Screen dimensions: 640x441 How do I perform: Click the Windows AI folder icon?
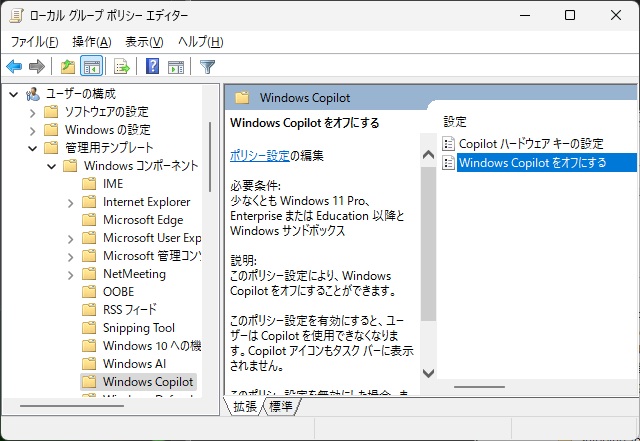(89, 363)
